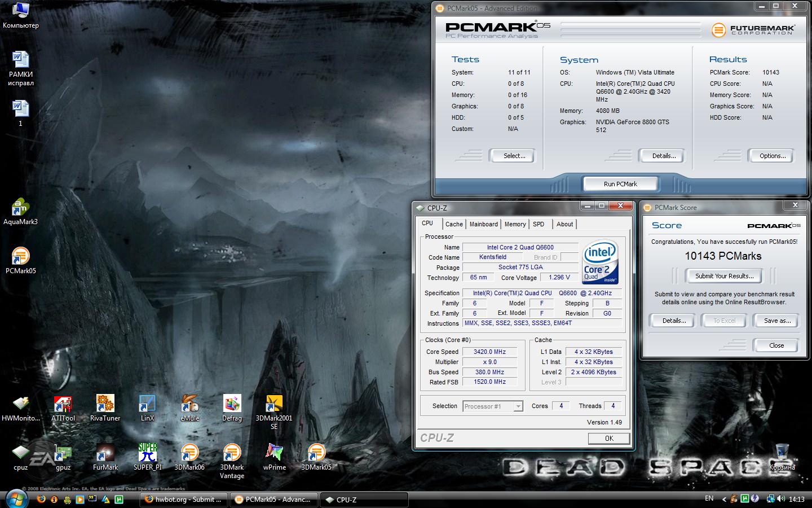The height and width of the screenshot is (508, 812).
Task: Open the РАМКИ исправл Word document icon
Action: click(20, 68)
